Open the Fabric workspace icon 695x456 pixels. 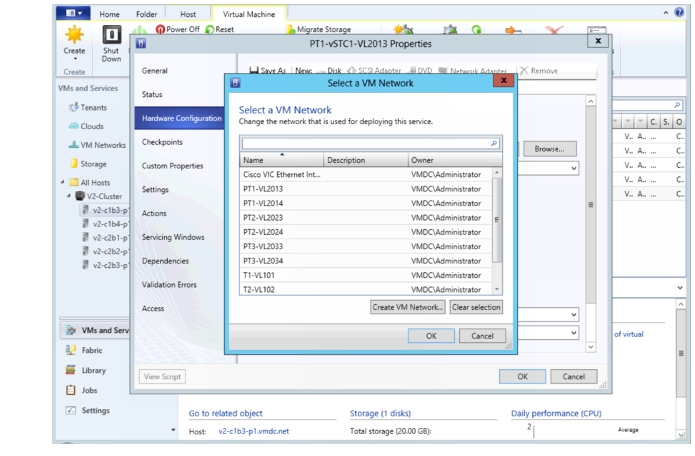[x=70, y=350]
